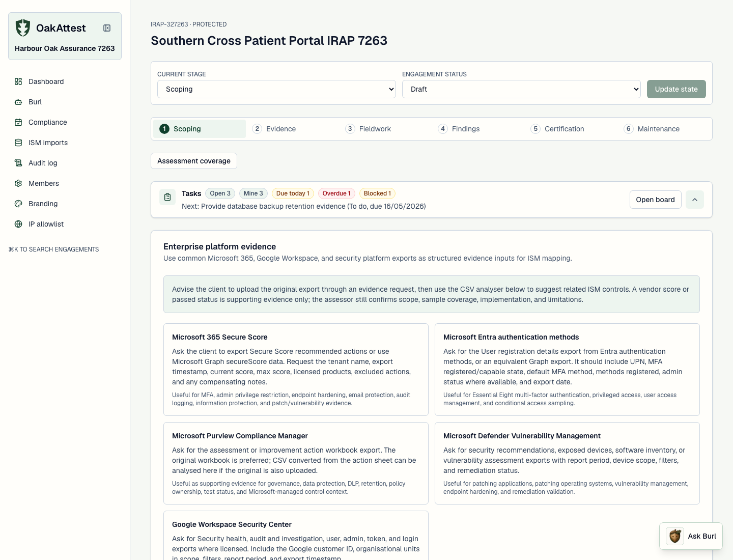Collapse the sidebar panel icon
This screenshot has width=733, height=560.
[x=107, y=28]
